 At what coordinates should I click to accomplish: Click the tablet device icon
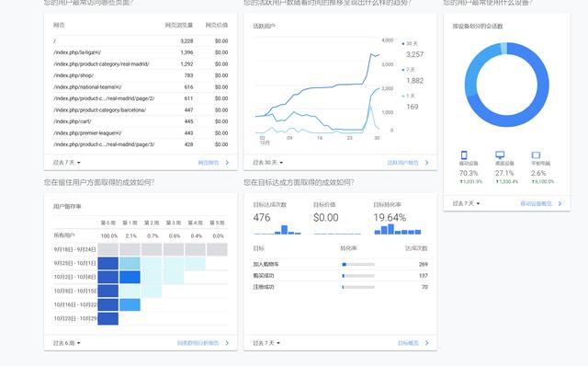coord(536,155)
